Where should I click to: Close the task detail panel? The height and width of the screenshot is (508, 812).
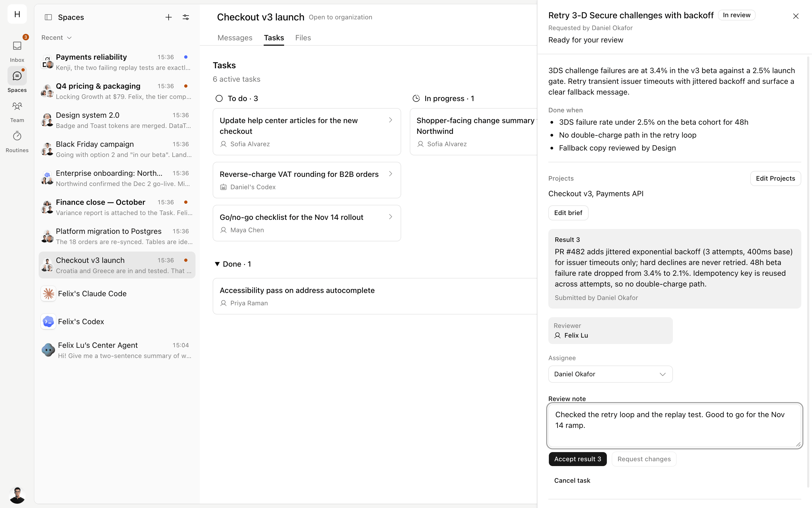tap(796, 16)
